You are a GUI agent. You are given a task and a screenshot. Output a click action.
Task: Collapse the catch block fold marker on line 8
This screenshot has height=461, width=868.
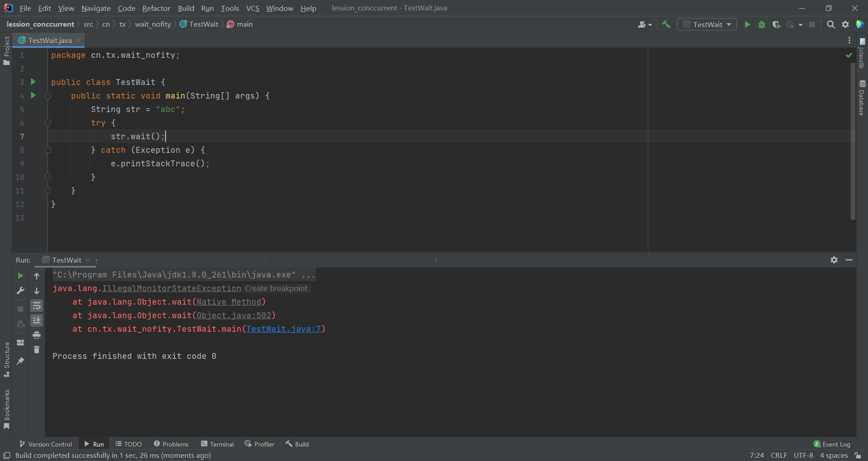(x=48, y=150)
